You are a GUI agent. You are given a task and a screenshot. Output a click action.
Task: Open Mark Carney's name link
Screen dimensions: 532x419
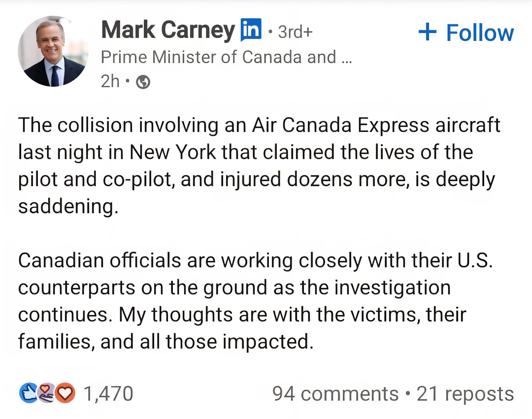168,30
